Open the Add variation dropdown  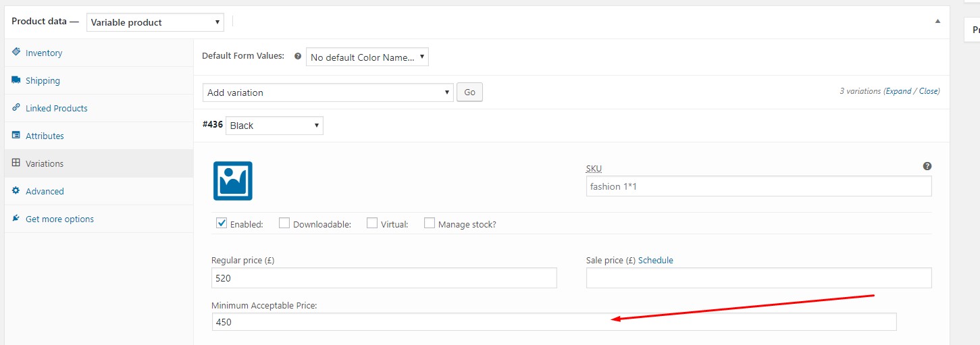(x=328, y=92)
